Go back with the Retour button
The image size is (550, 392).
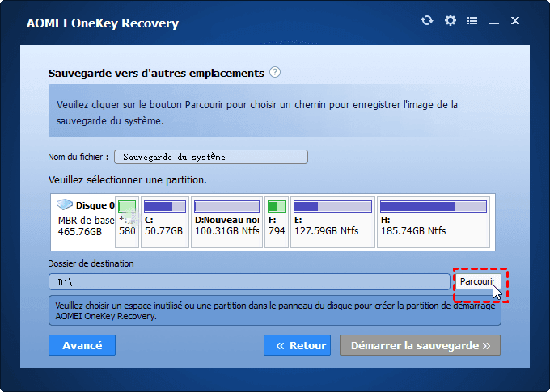(x=297, y=345)
